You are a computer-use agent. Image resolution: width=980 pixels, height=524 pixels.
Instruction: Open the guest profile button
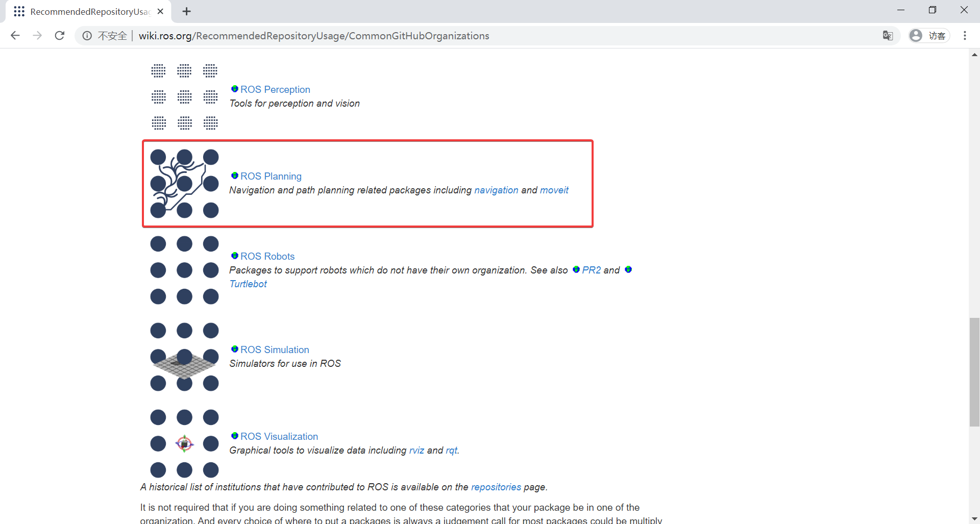[929, 35]
